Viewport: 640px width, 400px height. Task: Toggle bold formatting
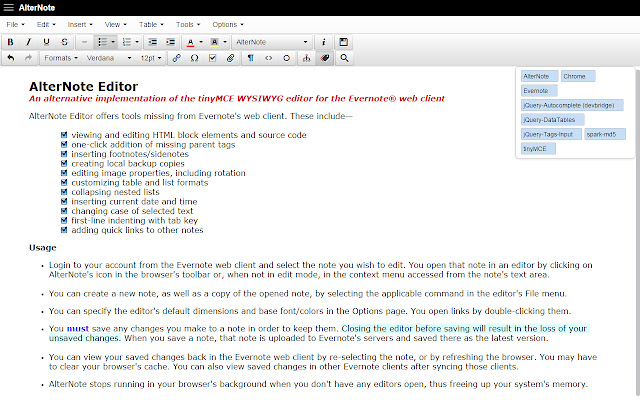(x=11, y=42)
